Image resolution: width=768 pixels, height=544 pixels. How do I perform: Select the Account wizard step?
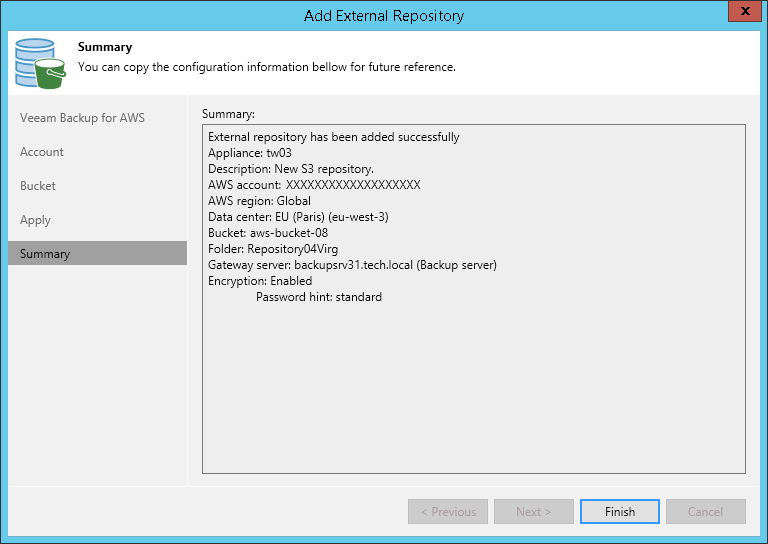[42, 152]
